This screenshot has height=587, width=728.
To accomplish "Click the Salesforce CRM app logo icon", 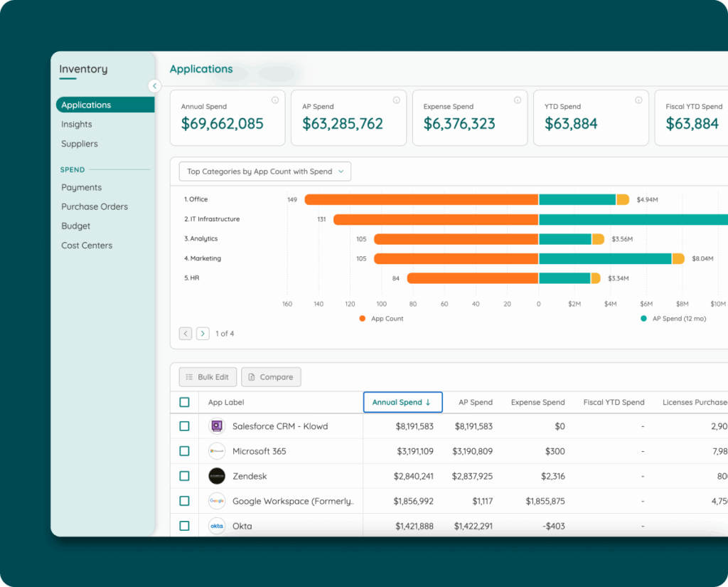I will click(x=217, y=426).
